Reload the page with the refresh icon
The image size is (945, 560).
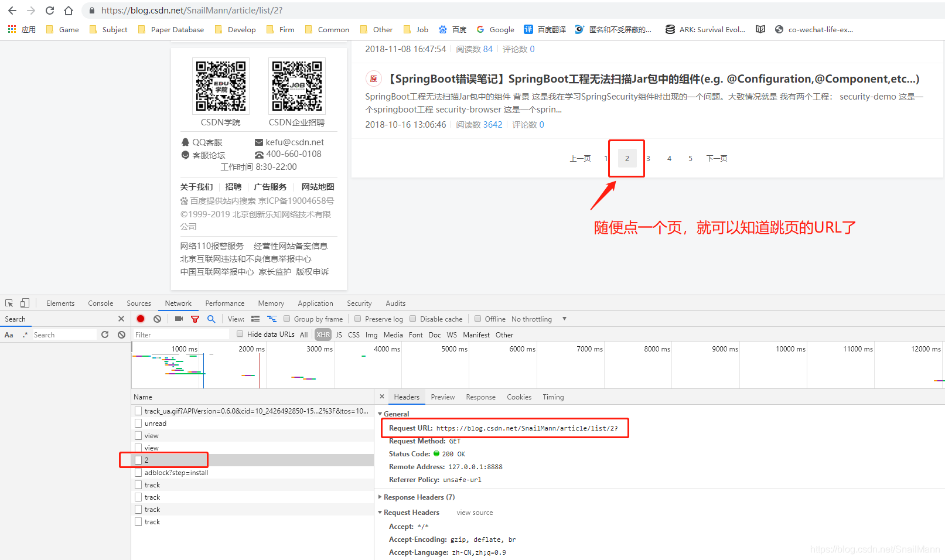(50, 11)
